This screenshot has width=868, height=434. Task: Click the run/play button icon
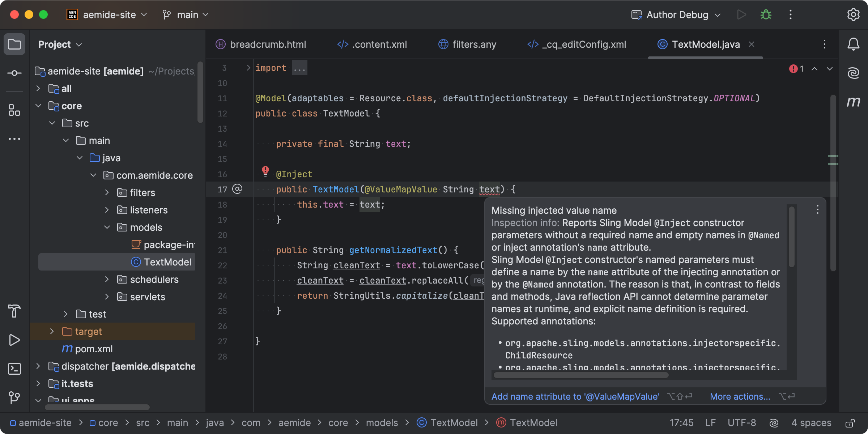[x=741, y=15]
